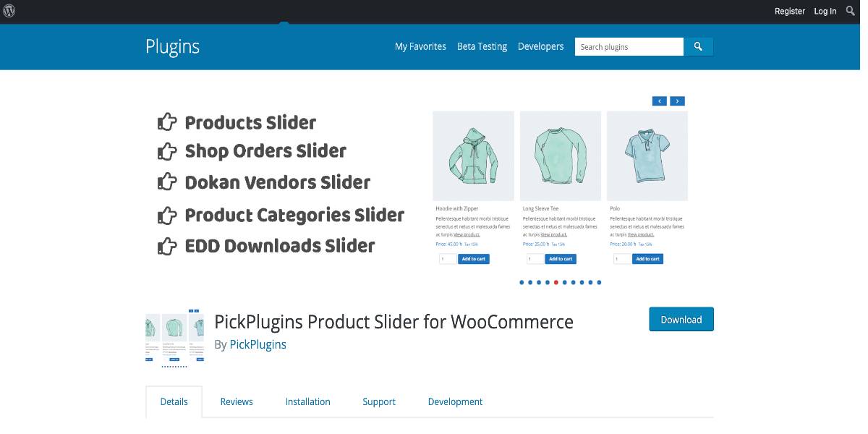
Task: Open the Beta Testing menu item
Action: [482, 46]
